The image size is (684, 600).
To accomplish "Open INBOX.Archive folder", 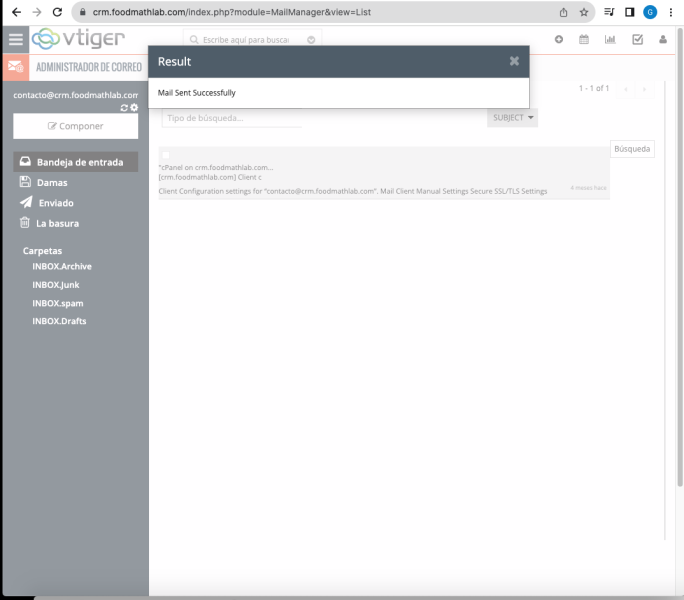I will (x=62, y=266).
